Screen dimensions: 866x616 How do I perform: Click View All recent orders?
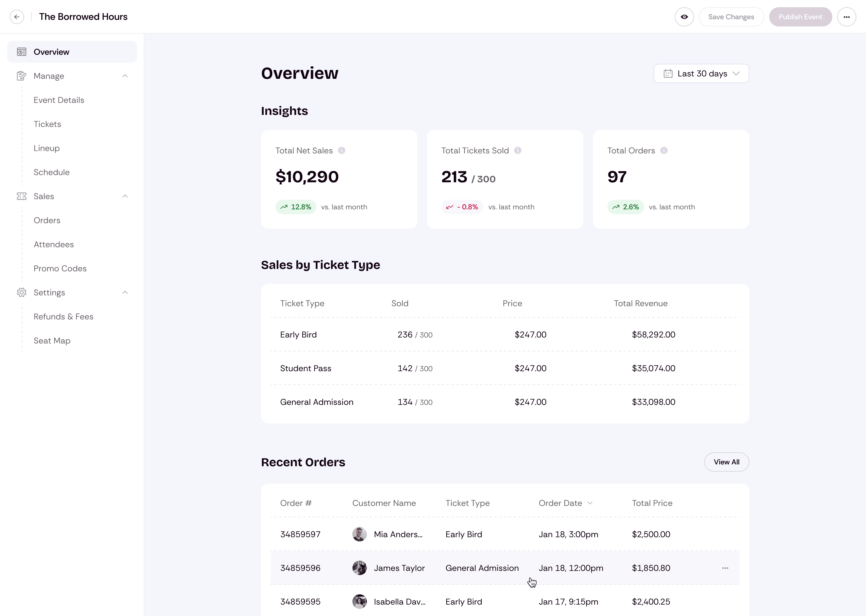point(726,462)
